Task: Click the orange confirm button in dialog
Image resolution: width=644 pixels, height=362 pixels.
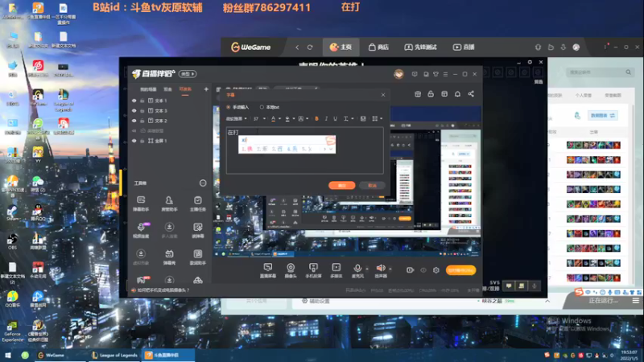Action: (341, 186)
